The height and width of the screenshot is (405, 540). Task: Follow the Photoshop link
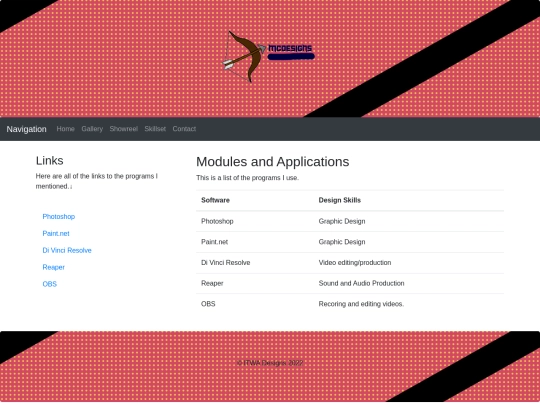tap(59, 217)
